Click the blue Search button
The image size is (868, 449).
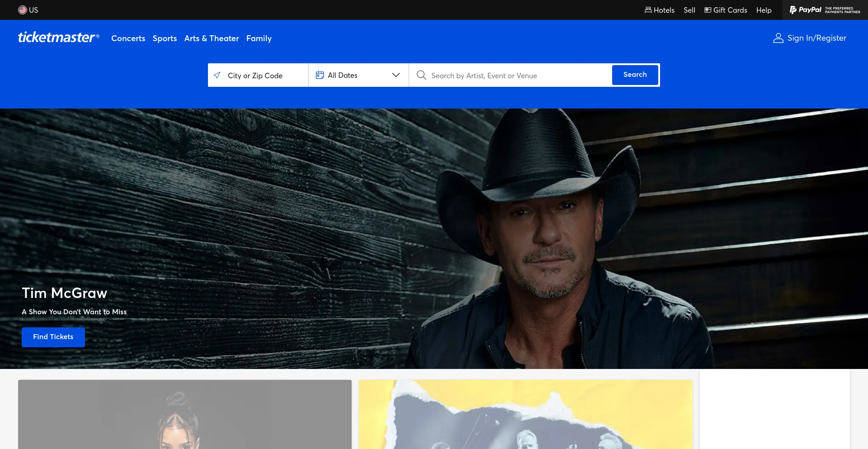pos(635,75)
